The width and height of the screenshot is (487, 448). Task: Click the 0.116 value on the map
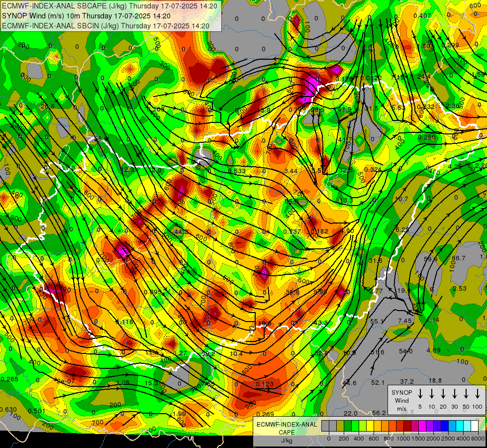pyautogui.click(x=124, y=322)
